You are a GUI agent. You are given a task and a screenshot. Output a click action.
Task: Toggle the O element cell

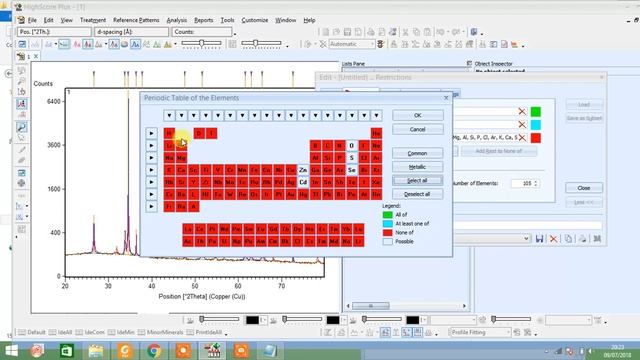click(x=351, y=146)
